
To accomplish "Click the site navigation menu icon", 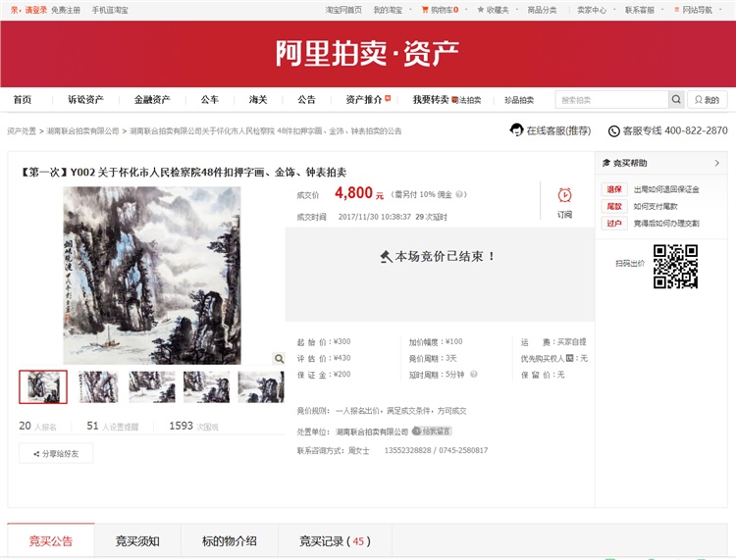I will pos(677,10).
